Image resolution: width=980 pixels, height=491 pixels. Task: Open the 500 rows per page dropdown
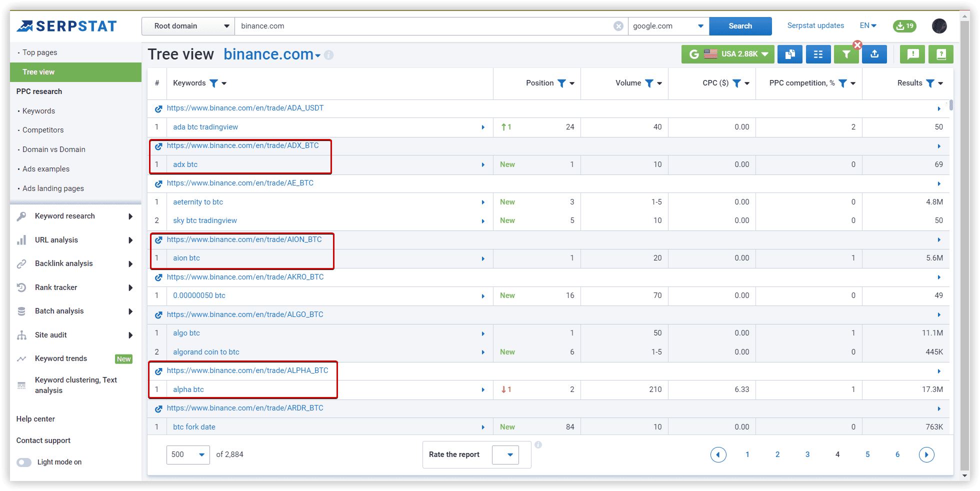(x=188, y=454)
